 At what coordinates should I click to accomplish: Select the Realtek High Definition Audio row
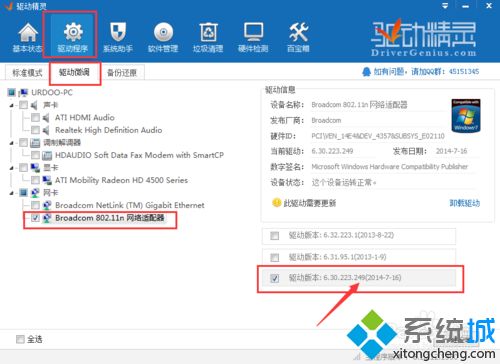pyautogui.click(x=108, y=130)
